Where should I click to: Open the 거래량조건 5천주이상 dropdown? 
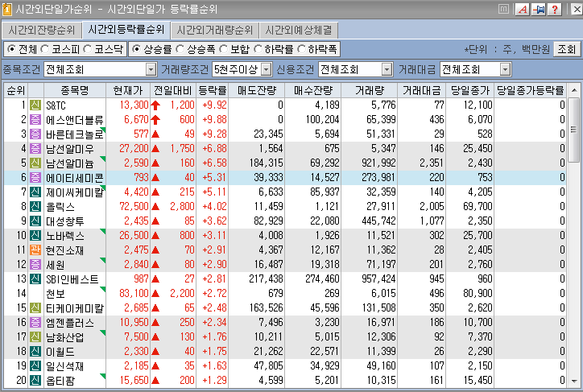coord(267,69)
